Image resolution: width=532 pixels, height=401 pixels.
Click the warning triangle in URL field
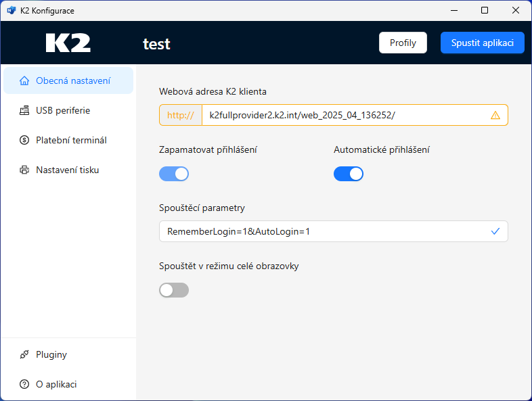[x=495, y=115]
